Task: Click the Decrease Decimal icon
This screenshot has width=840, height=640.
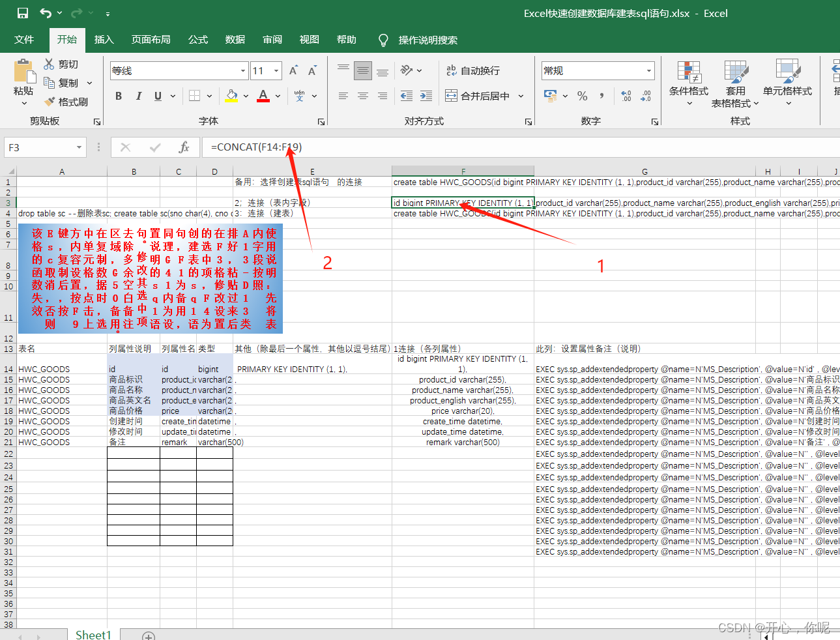Action: click(x=646, y=96)
